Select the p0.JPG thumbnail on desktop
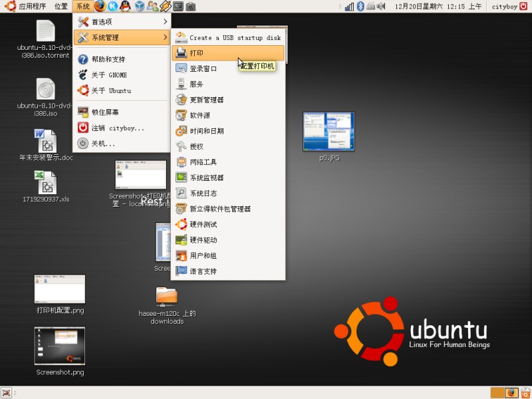 click(x=329, y=132)
